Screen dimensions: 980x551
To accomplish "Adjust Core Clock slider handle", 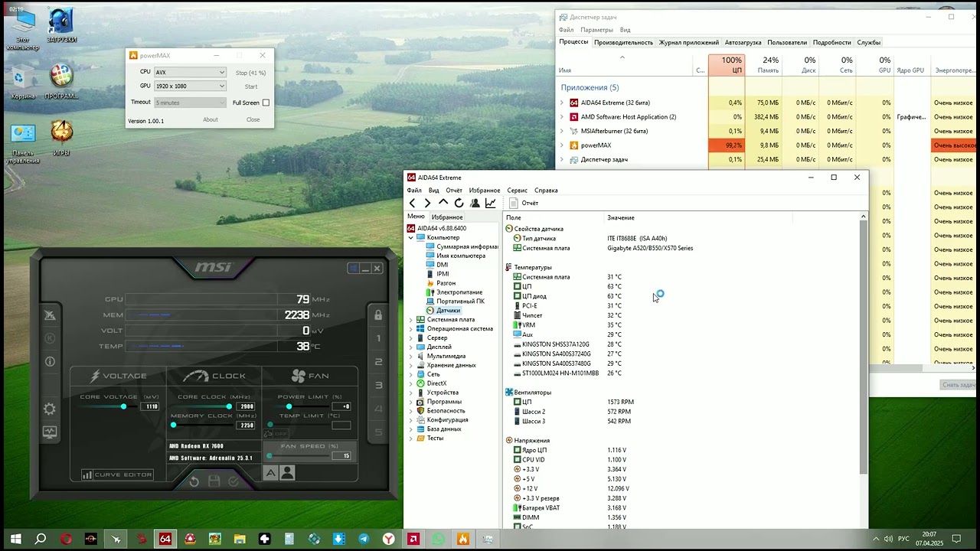I will click(x=229, y=406).
